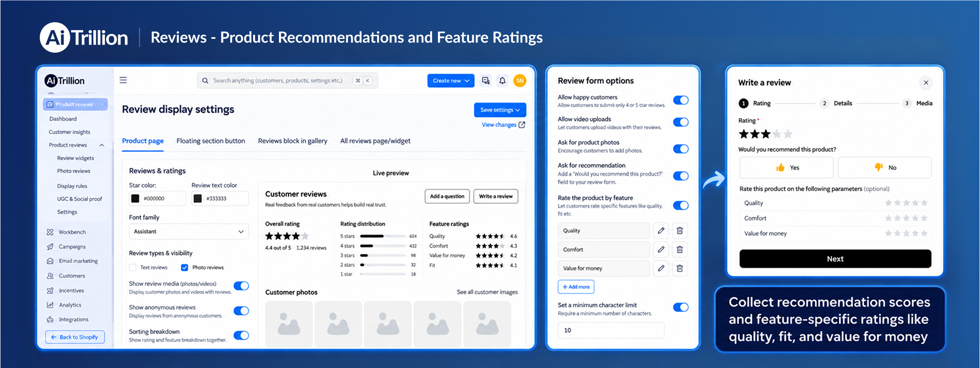Open the All reviews page/widget tab
Screen dimensions: 980x368
click(x=375, y=141)
